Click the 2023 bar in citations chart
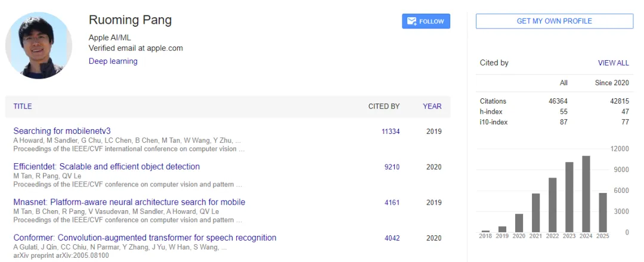644x262 pixels. [569, 197]
